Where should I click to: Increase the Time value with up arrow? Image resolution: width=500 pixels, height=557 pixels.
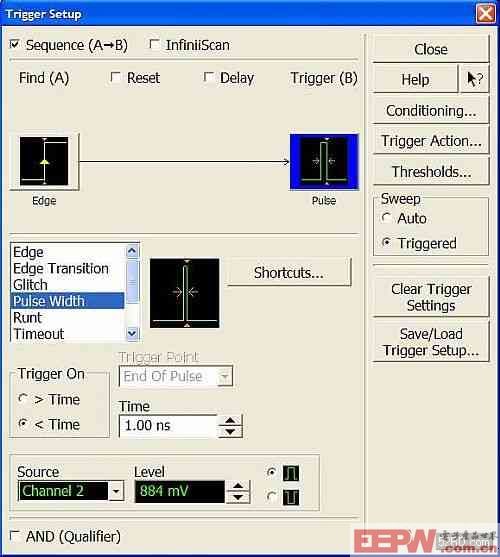pyautogui.click(x=230, y=421)
